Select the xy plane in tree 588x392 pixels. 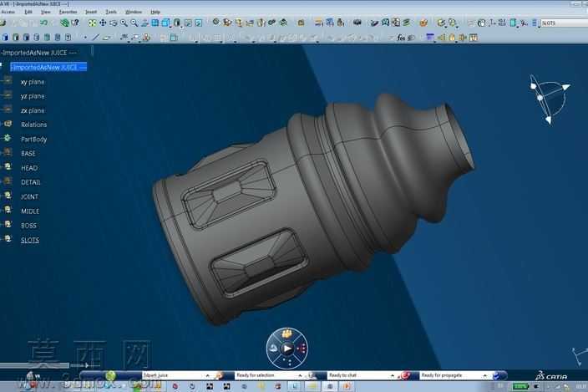(33, 82)
